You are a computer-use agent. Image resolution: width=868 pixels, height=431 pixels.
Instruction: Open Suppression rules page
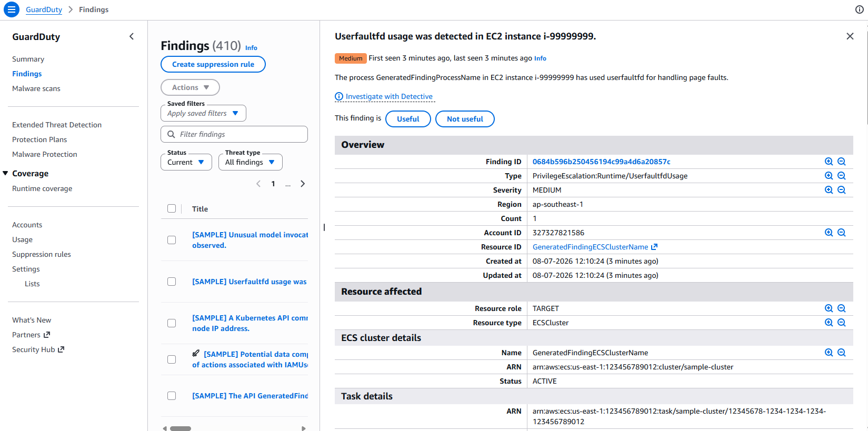click(42, 254)
